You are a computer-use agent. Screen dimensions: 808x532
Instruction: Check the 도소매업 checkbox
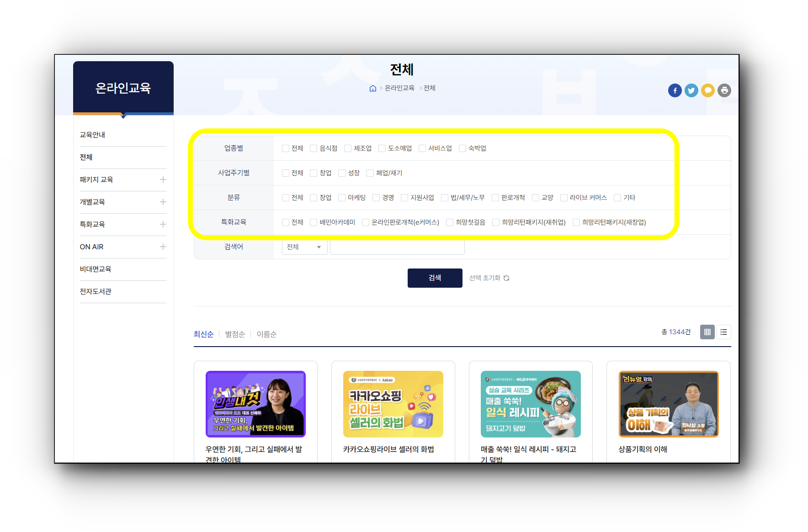tap(382, 148)
